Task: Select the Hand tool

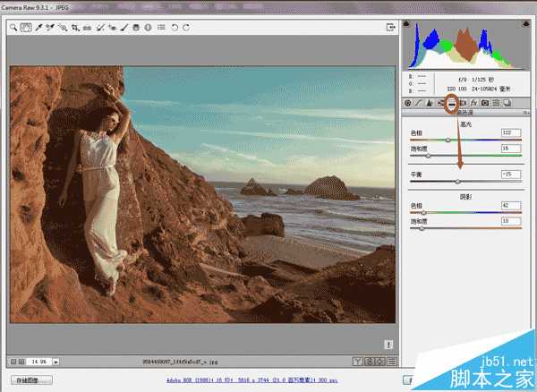Action: (26, 28)
